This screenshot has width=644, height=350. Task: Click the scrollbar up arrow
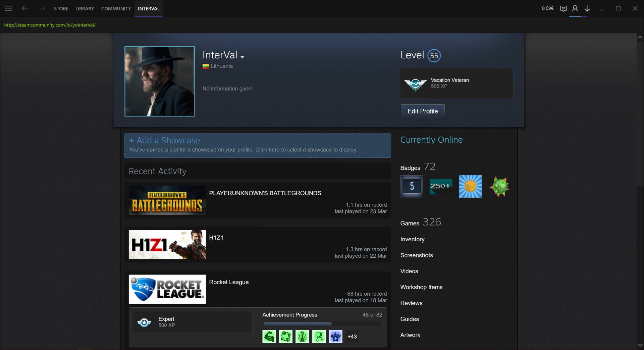coord(640,38)
